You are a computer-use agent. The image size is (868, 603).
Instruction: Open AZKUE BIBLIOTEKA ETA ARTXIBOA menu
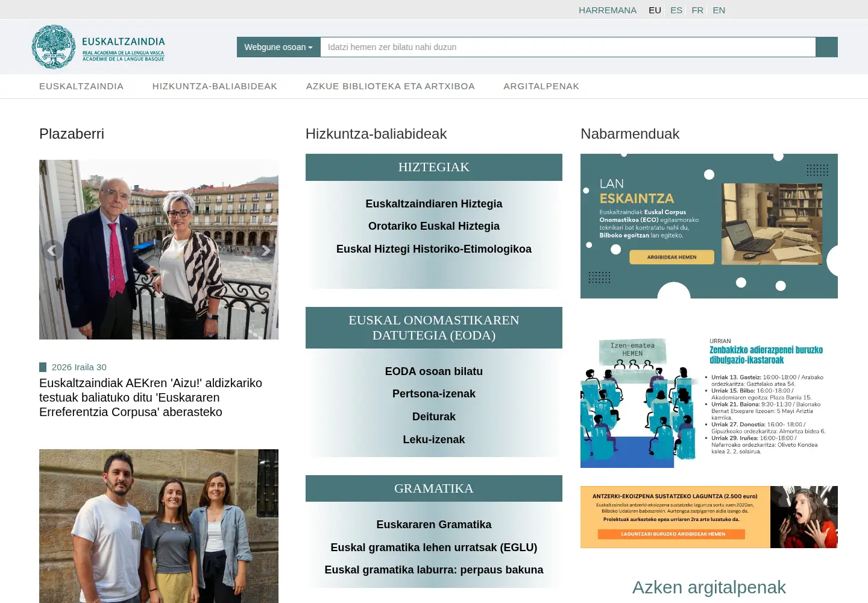coord(391,86)
